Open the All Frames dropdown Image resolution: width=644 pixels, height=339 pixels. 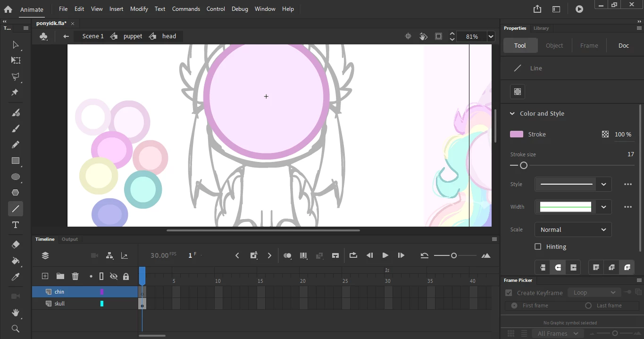(558, 333)
